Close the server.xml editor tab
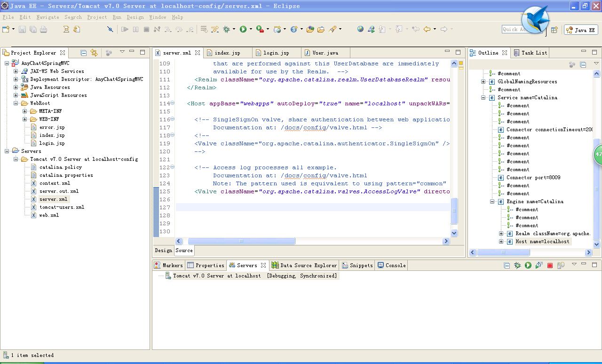 click(x=198, y=53)
